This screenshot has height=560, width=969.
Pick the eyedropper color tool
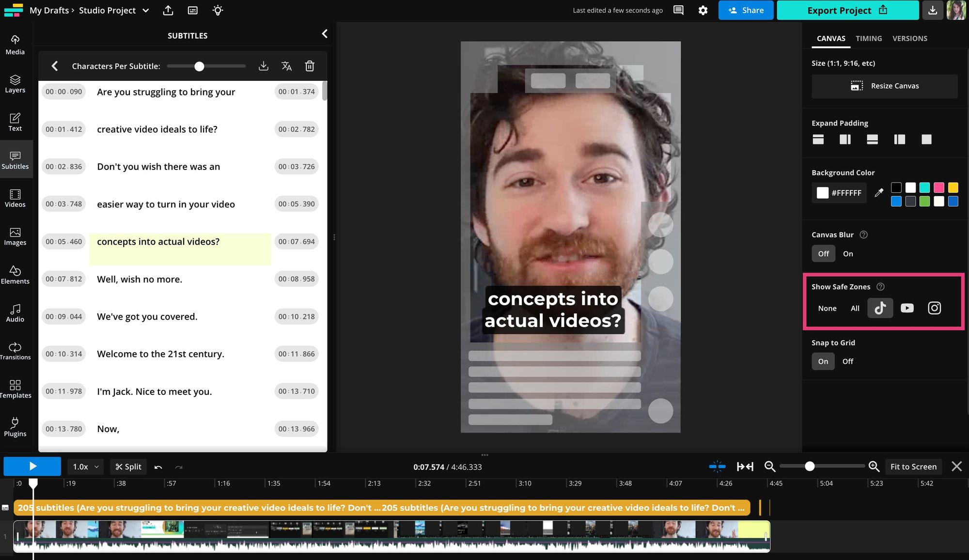pyautogui.click(x=878, y=193)
